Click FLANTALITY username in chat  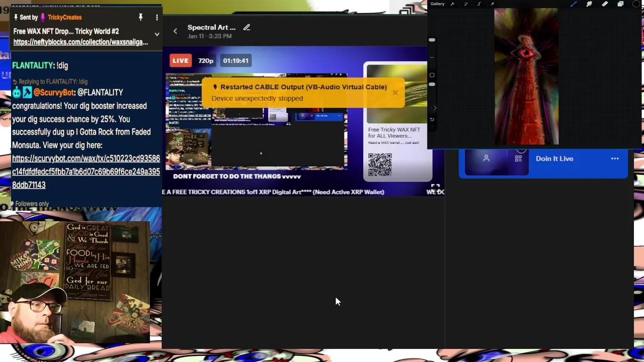(x=33, y=65)
